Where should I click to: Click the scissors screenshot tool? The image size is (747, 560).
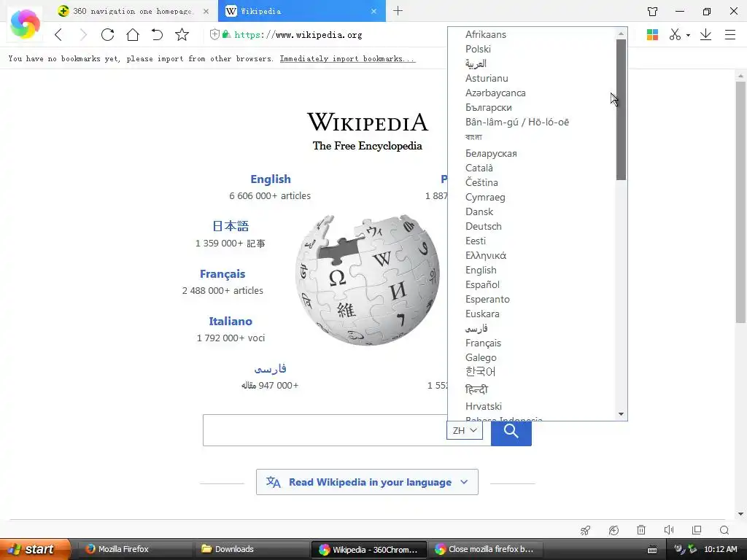(x=675, y=35)
